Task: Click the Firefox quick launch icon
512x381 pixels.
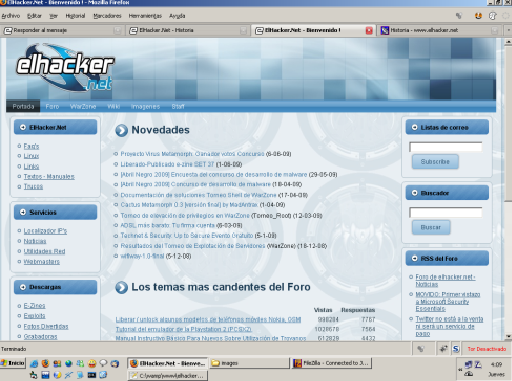Action: point(45,364)
